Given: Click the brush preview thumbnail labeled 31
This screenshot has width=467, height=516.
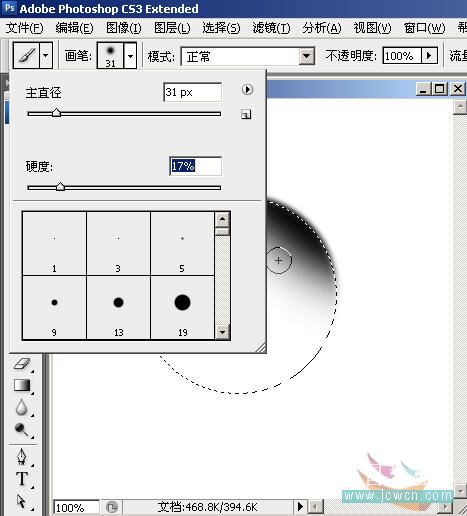Looking at the screenshot, I should (110, 55).
